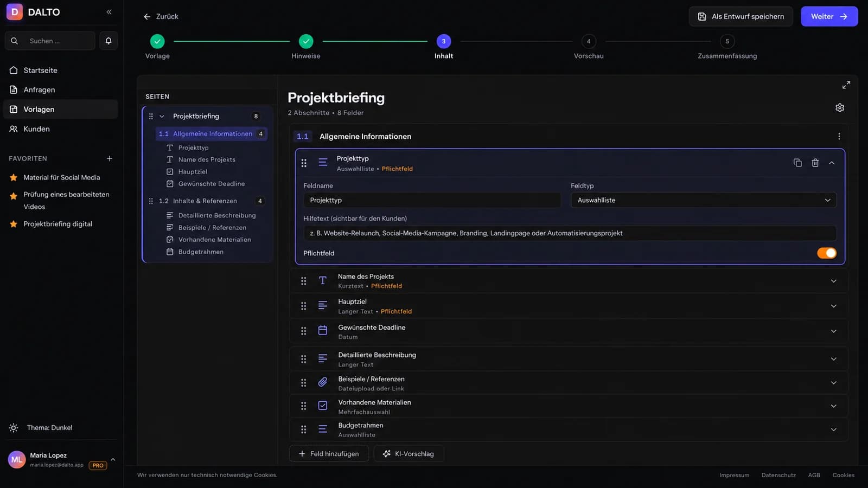Add a new favorite with plus icon

tap(110, 158)
